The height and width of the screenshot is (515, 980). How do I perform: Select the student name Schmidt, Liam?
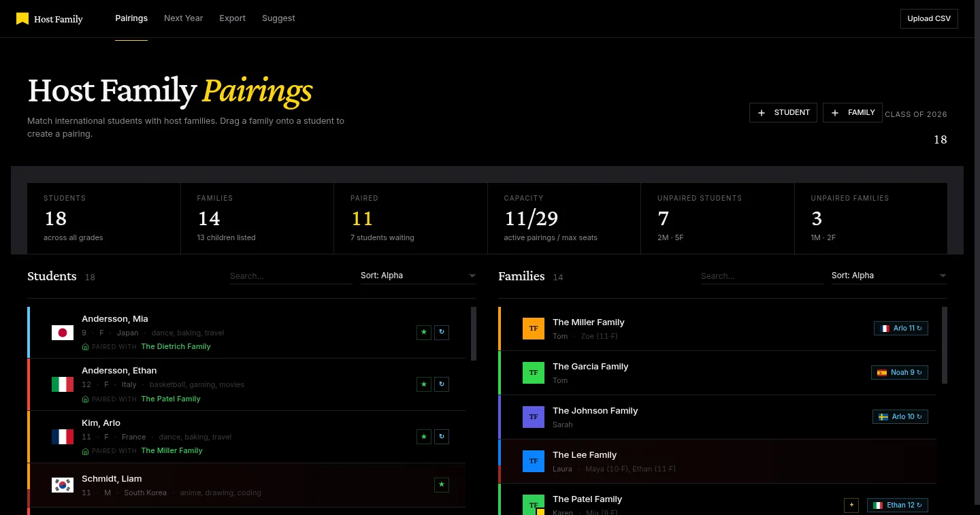(x=112, y=479)
